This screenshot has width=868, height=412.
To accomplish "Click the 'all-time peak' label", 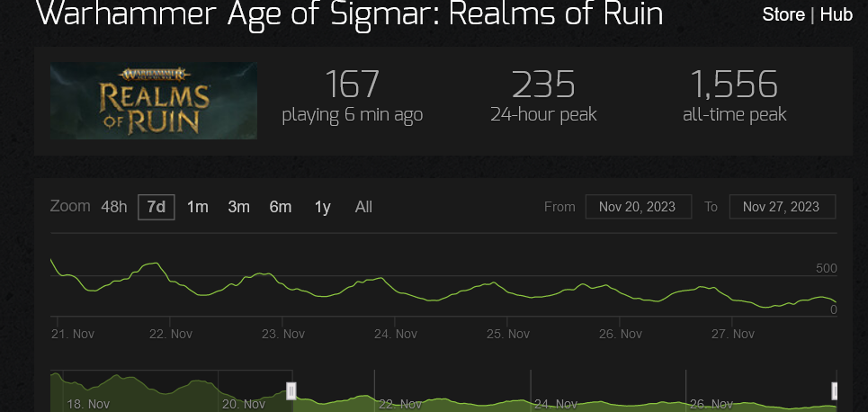I will point(734,114).
